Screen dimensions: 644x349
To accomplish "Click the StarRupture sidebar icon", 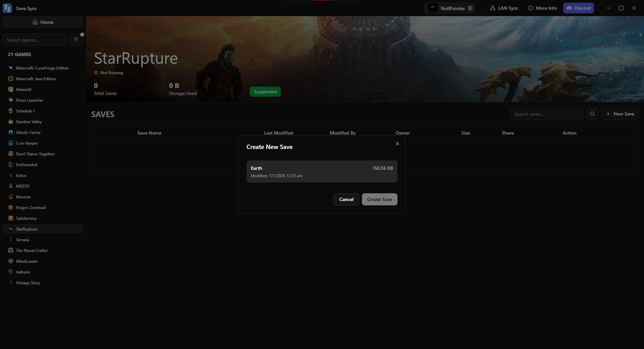I will point(11,229).
